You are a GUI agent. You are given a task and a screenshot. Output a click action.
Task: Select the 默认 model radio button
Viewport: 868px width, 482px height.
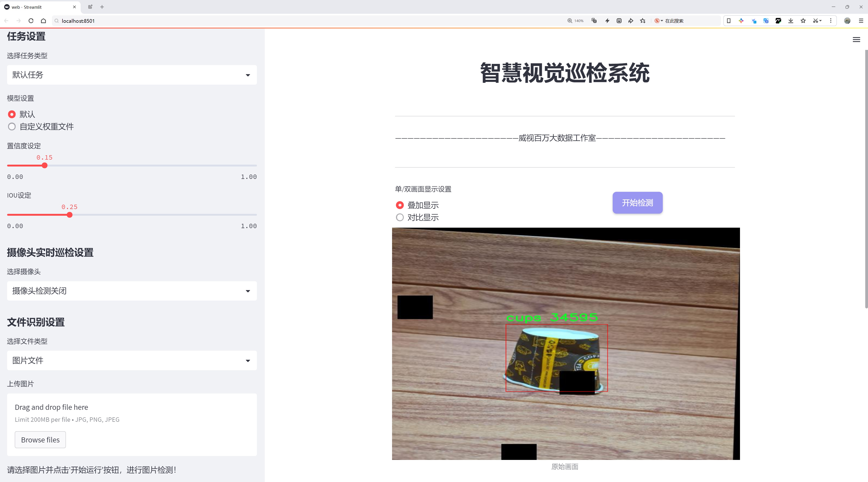[x=12, y=114]
